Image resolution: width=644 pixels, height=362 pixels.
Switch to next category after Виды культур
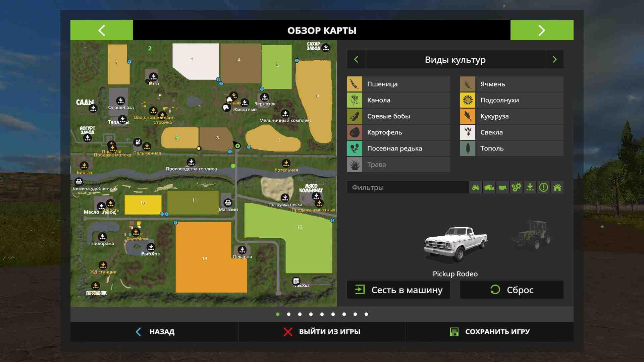tap(554, 60)
